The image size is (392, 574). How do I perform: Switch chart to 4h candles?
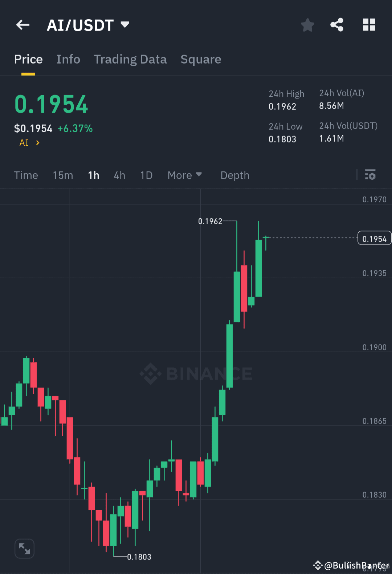tap(119, 175)
